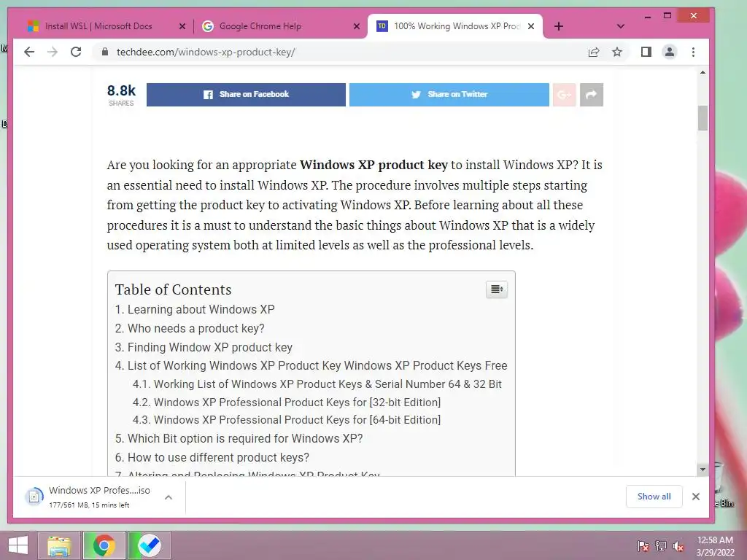Open Chrome's three-dot menu
Screen dimensions: 747x560
(693, 52)
